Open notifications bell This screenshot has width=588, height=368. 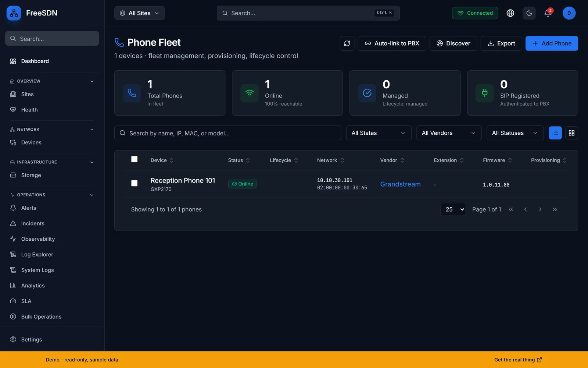[x=548, y=13]
